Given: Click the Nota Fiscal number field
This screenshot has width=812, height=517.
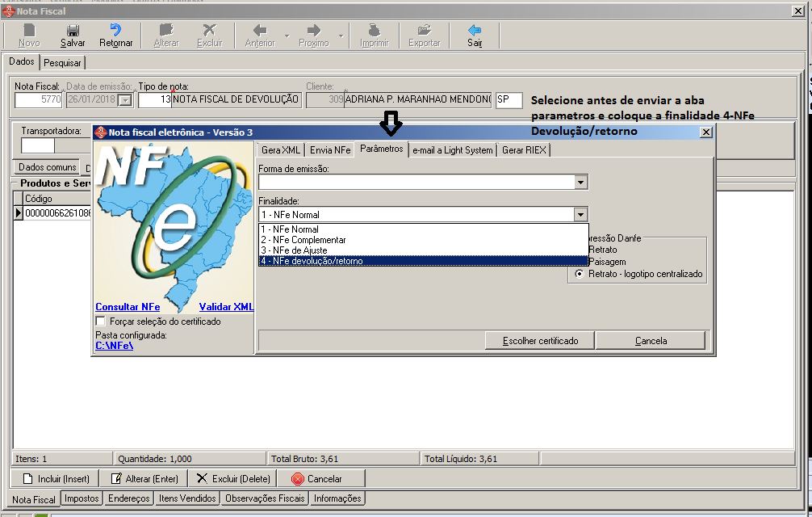Looking at the screenshot, I should (38, 99).
